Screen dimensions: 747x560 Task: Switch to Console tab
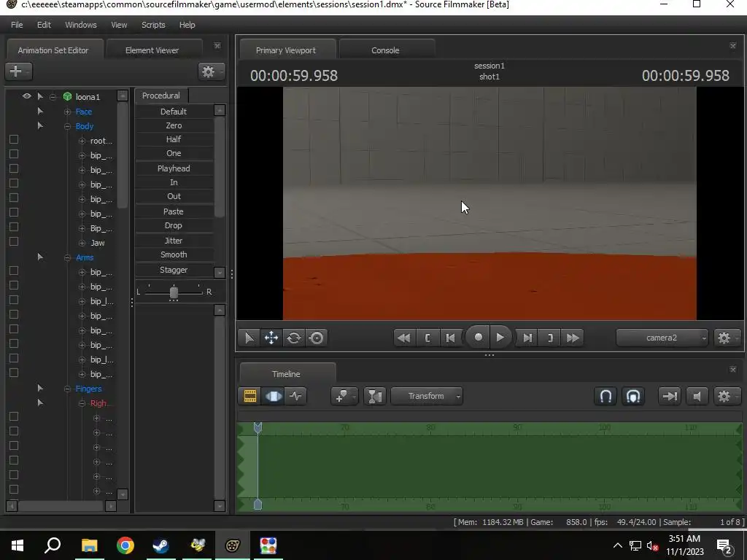pyautogui.click(x=385, y=50)
